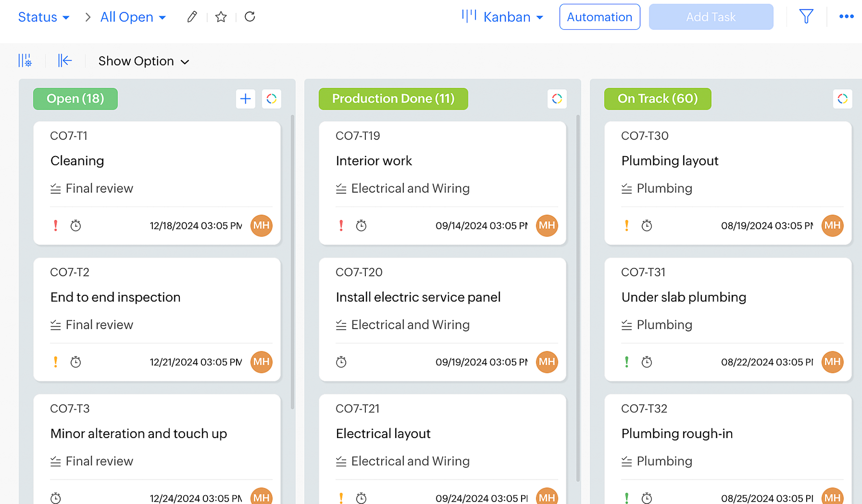Click red priority flag on Interior work
Viewport: 862px width, 504px height.
tap(341, 226)
